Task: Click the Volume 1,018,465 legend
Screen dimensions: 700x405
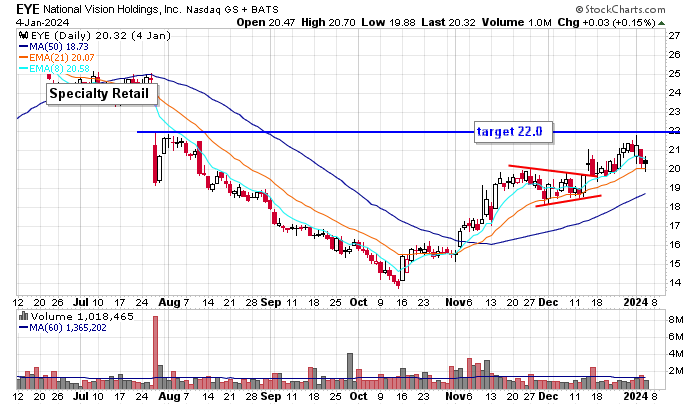Action: pyautogui.click(x=82, y=317)
